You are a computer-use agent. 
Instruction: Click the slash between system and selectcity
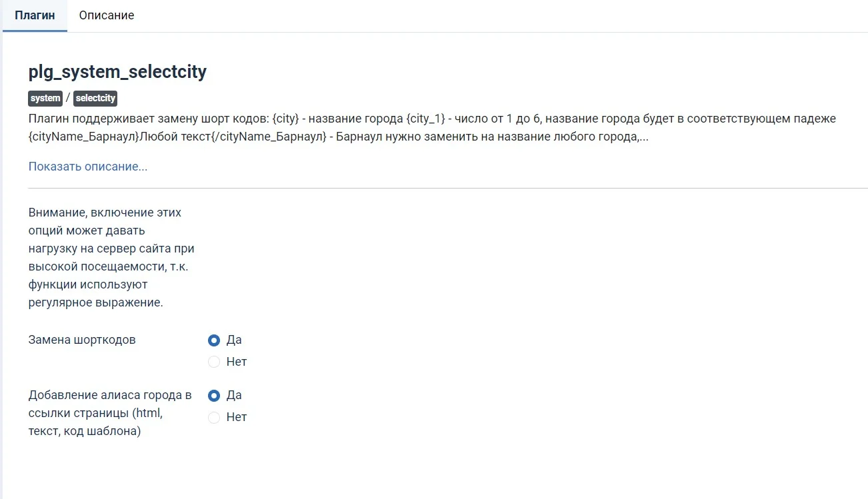click(x=68, y=99)
